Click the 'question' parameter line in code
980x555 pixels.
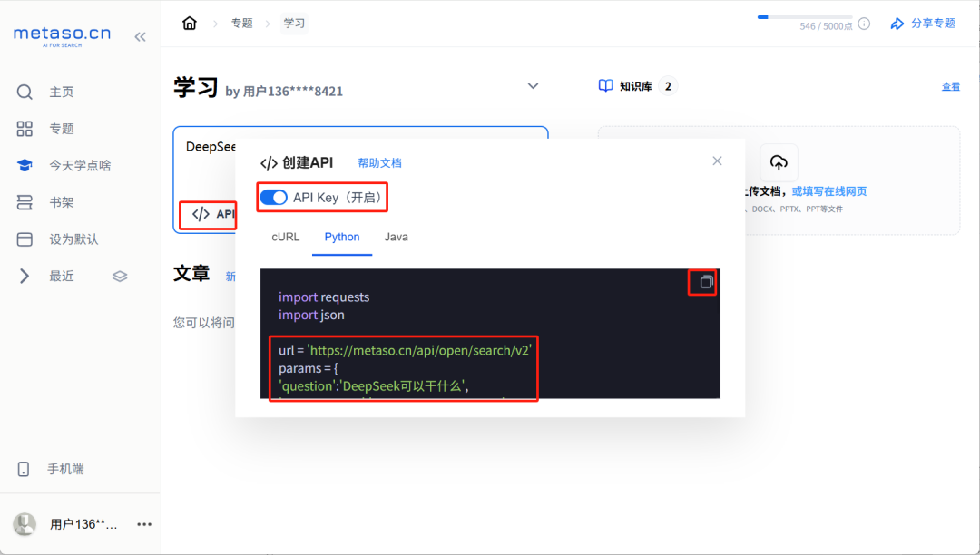[x=374, y=385]
